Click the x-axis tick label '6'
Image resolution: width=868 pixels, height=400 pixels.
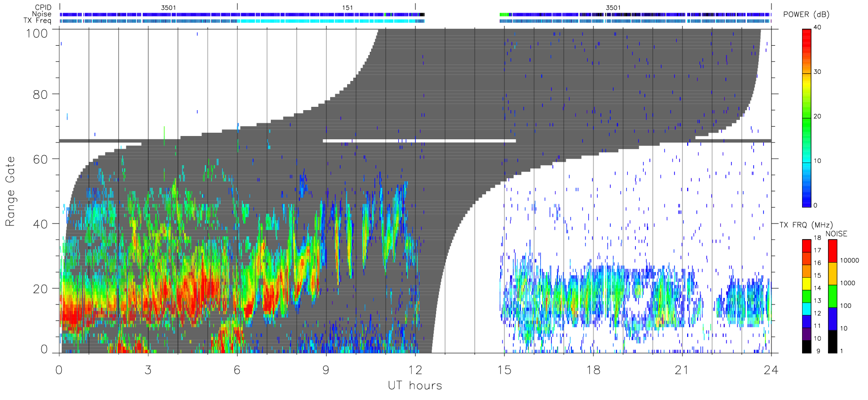(237, 370)
